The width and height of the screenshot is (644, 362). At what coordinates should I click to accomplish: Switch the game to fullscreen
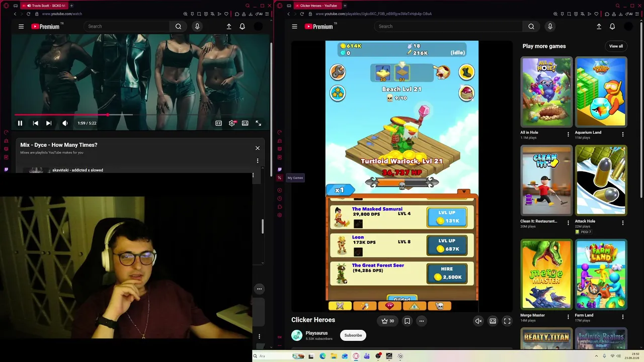click(507, 321)
